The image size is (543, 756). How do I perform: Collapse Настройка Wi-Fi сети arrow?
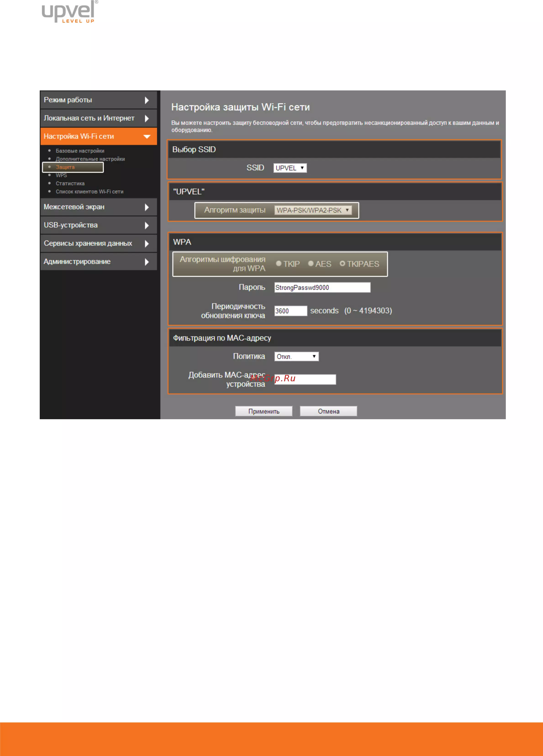(147, 136)
